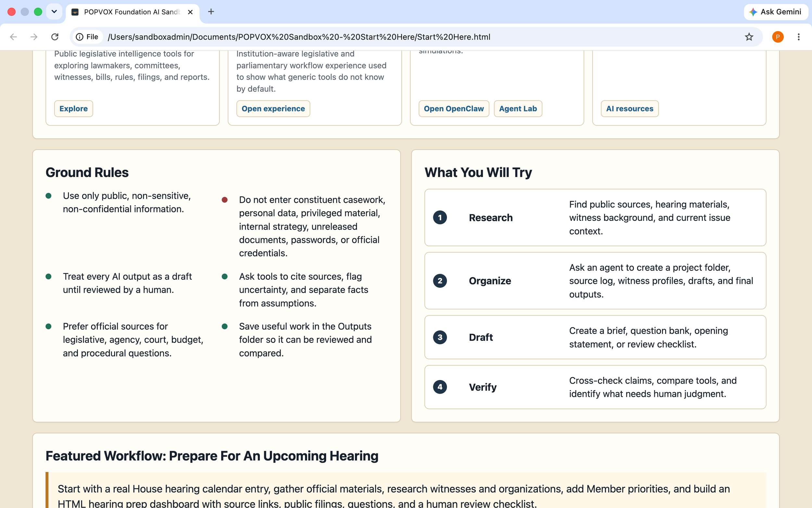
Task: Click the Ask Gemini button
Action: click(775, 12)
